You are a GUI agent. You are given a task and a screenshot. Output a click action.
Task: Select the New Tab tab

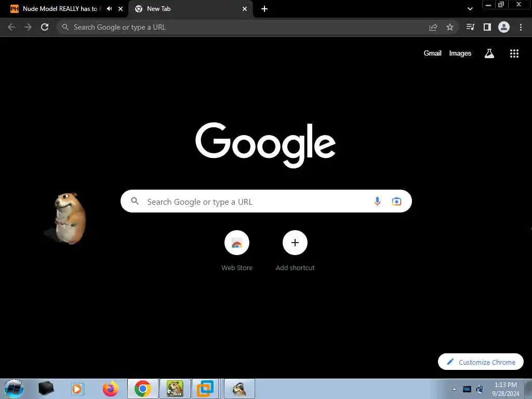pyautogui.click(x=190, y=9)
